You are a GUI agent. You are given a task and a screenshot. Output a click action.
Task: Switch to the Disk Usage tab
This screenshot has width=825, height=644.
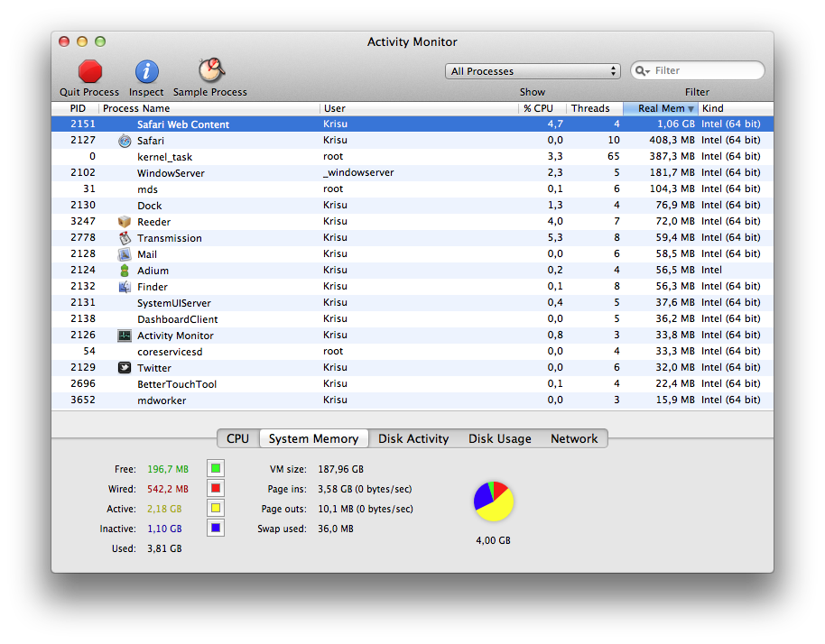point(500,438)
